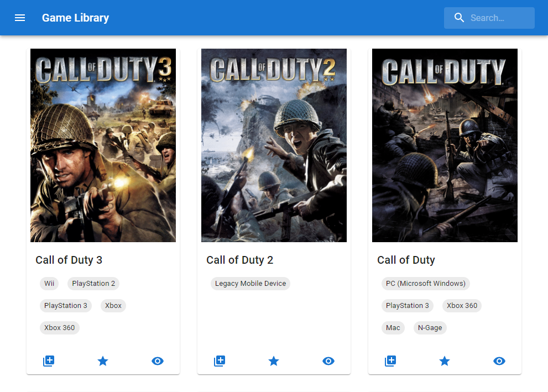Select the PlayStation 2 chip
Viewport: 548px width, 392px height.
coord(93,283)
